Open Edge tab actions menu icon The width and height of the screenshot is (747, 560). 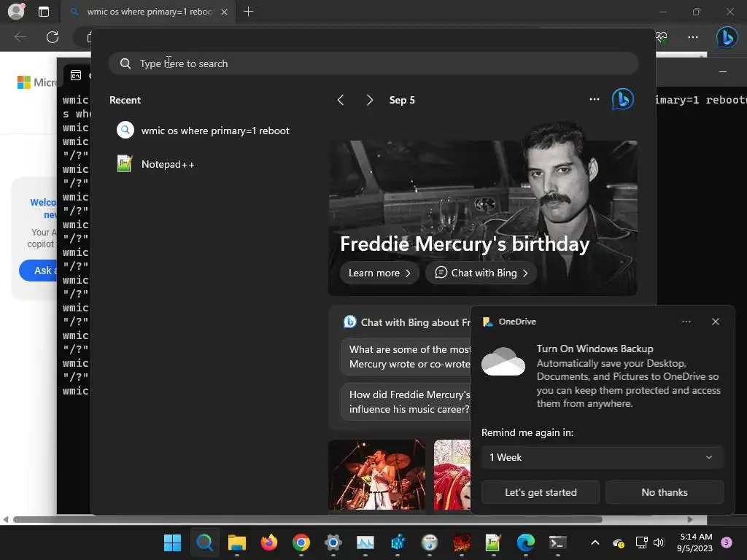coord(43,12)
